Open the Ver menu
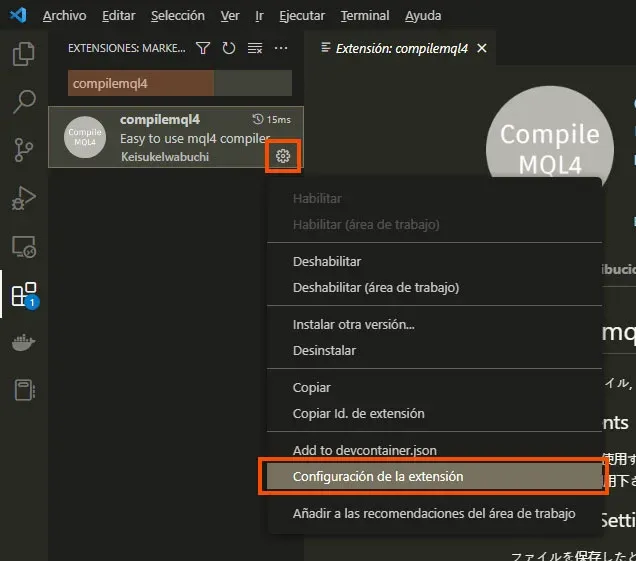Viewport: 636px width, 561px height. click(230, 15)
